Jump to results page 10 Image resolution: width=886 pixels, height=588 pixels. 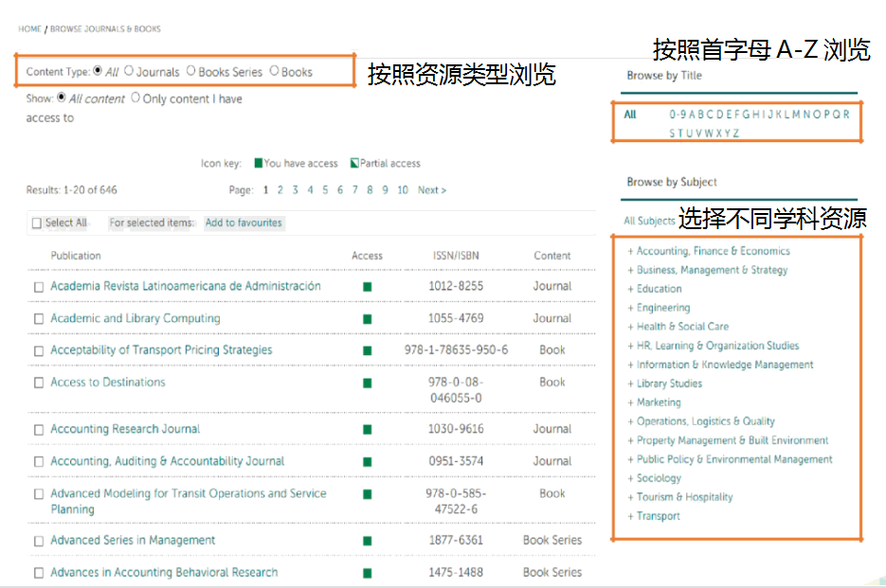point(403,190)
